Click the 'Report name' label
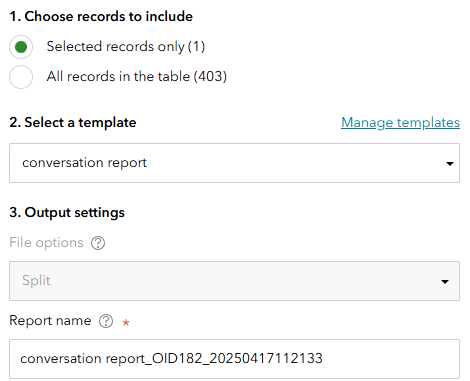Viewport: 470px width, 381px height. coord(50,321)
